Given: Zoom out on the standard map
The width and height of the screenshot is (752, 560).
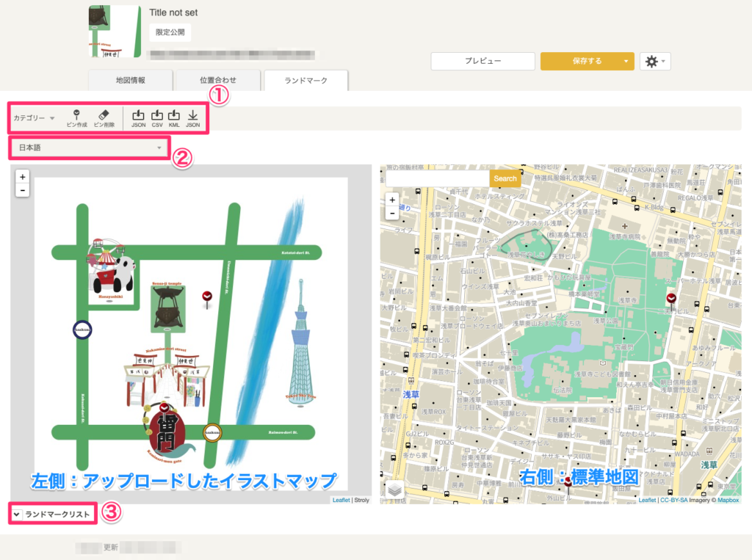Looking at the screenshot, I should tap(392, 213).
